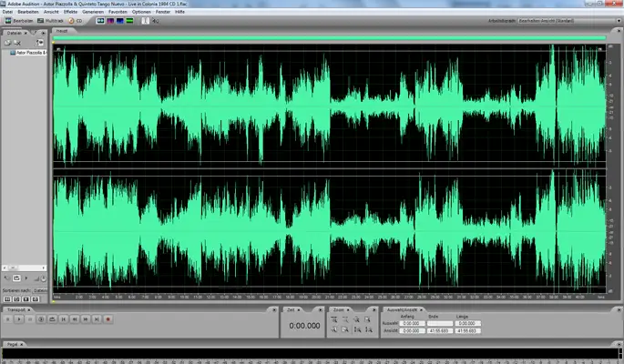Screen dimensions: 624x364
Task: Click the import file icon in Dateien panel
Action: pyautogui.click(x=7, y=43)
